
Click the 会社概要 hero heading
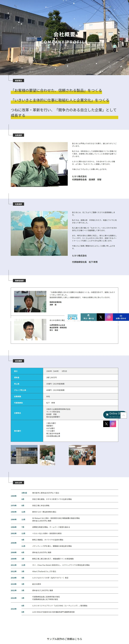pyautogui.click(x=64, y=34)
